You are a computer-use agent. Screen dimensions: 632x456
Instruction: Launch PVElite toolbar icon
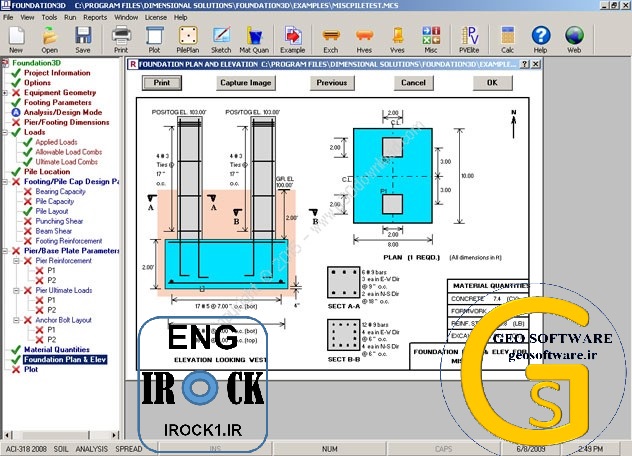469,40
